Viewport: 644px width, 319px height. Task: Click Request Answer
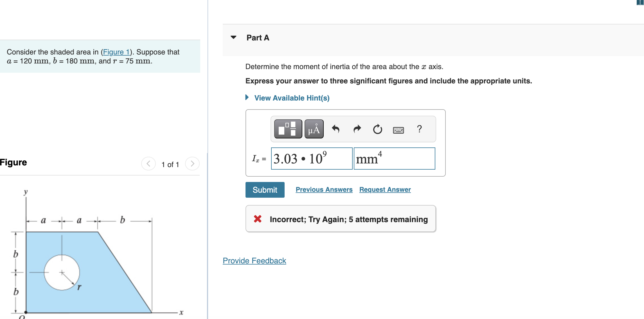tap(385, 189)
